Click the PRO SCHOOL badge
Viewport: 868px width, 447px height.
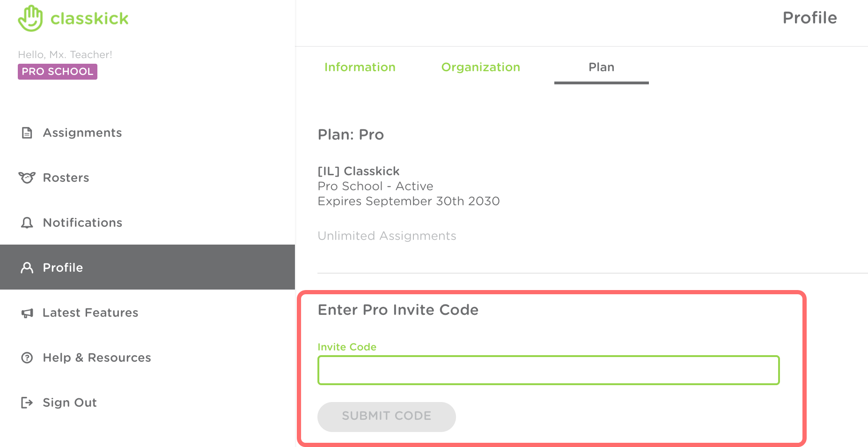pos(58,72)
